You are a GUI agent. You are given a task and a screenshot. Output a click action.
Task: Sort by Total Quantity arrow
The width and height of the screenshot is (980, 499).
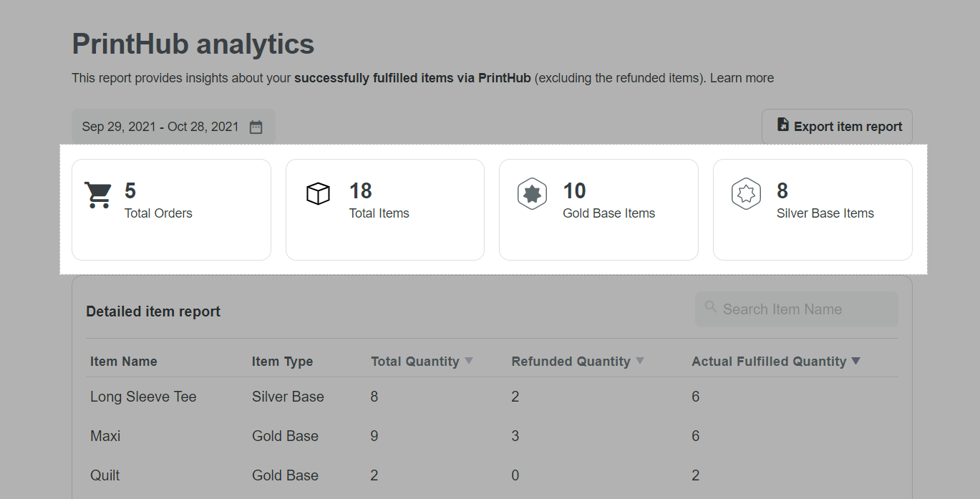click(469, 361)
